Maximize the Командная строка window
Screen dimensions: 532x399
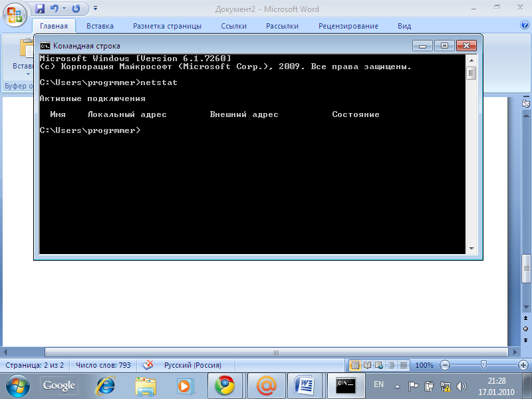click(x=444, y=45)
